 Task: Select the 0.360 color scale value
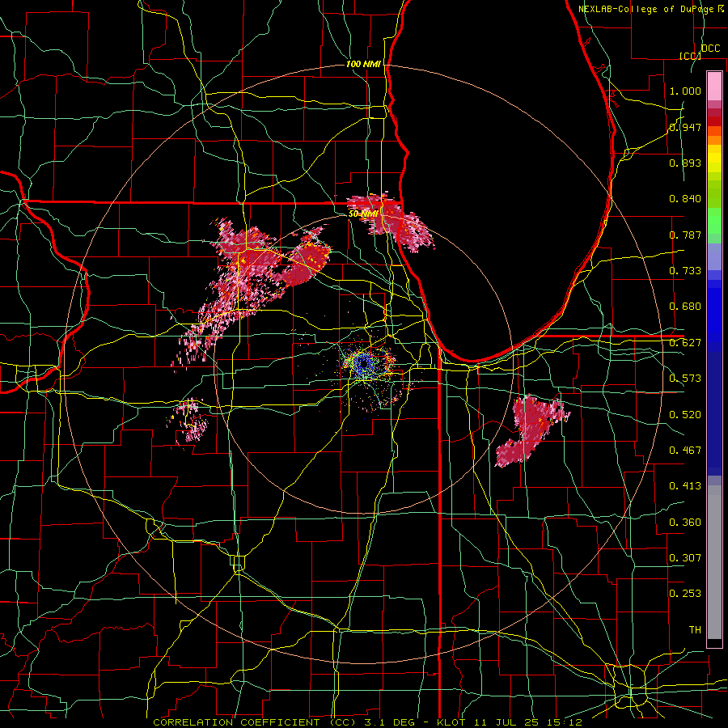(x=685, y=522)
